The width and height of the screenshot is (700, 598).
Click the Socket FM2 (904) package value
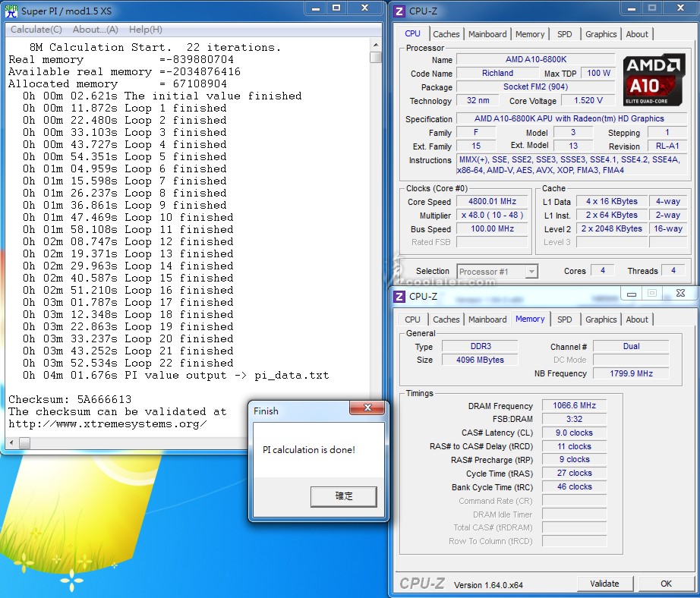pyautogui.click(x=536, y=87)
